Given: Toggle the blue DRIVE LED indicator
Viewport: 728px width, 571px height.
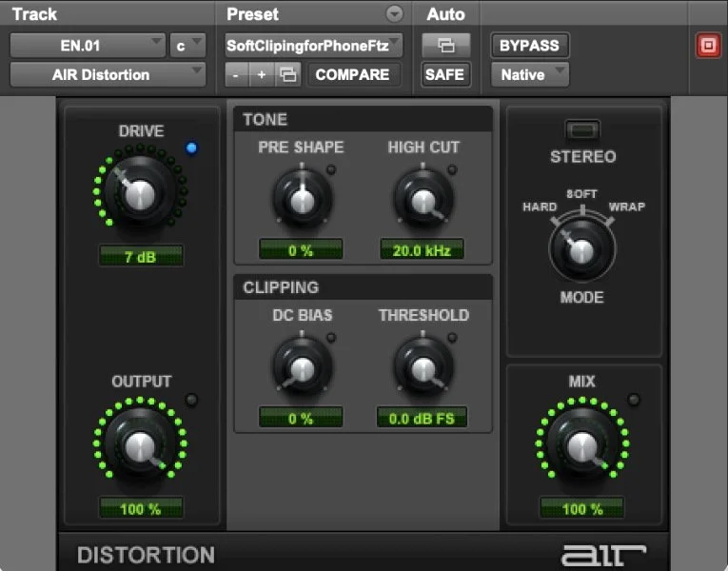Looking at the screenshot, I should 191,148.
